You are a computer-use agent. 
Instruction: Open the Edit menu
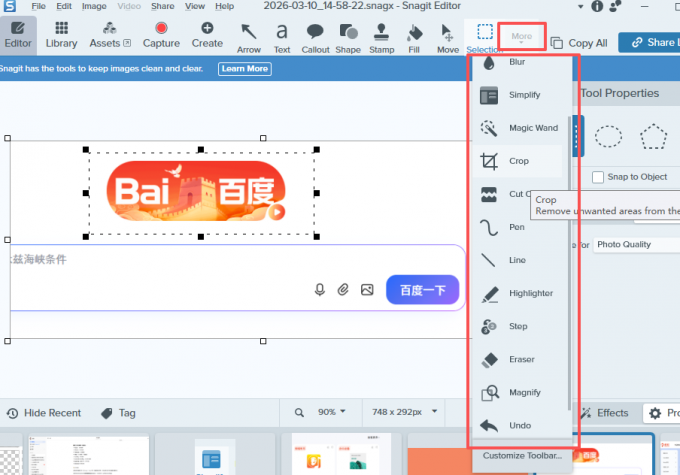[64, 6]
